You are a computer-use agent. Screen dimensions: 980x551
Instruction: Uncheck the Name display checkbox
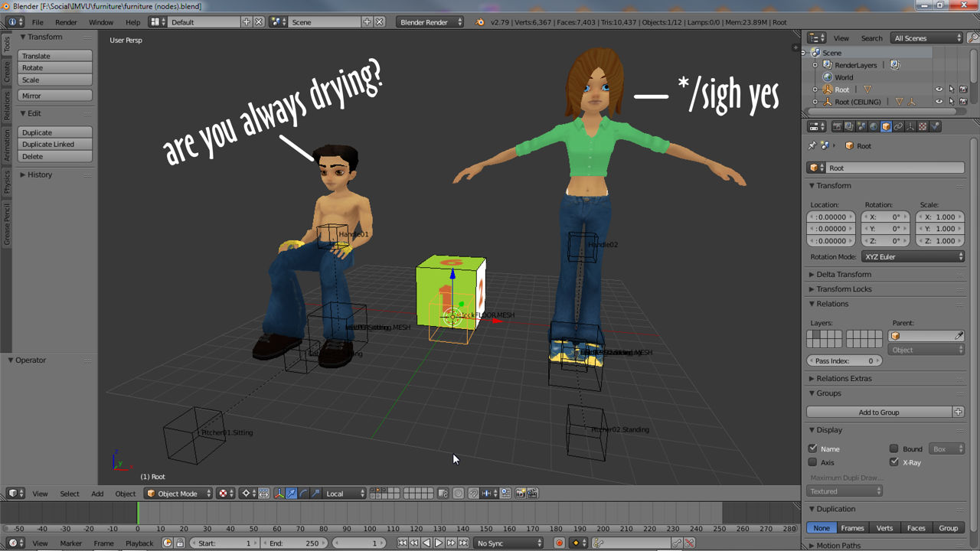(x=813, y=448)
